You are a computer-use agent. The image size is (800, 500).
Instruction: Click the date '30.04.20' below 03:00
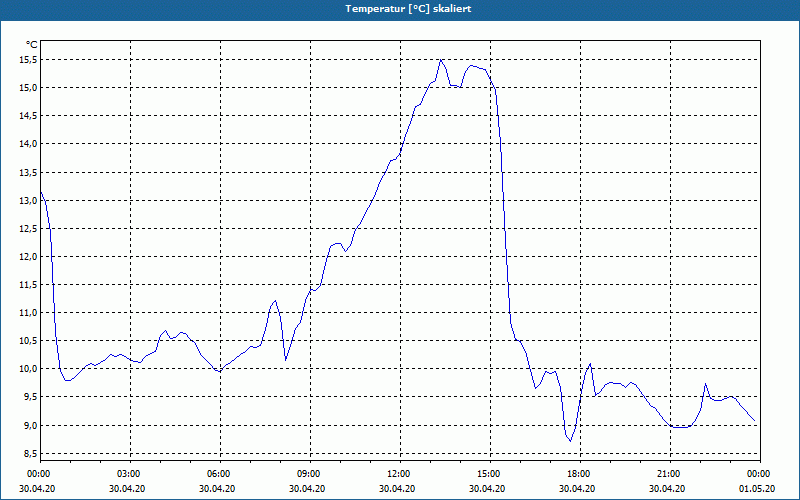tap(127, 488)
